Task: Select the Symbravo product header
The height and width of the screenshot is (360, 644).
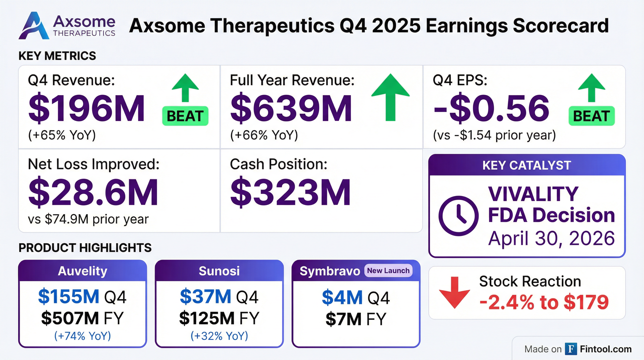Action: pos(329,271)
